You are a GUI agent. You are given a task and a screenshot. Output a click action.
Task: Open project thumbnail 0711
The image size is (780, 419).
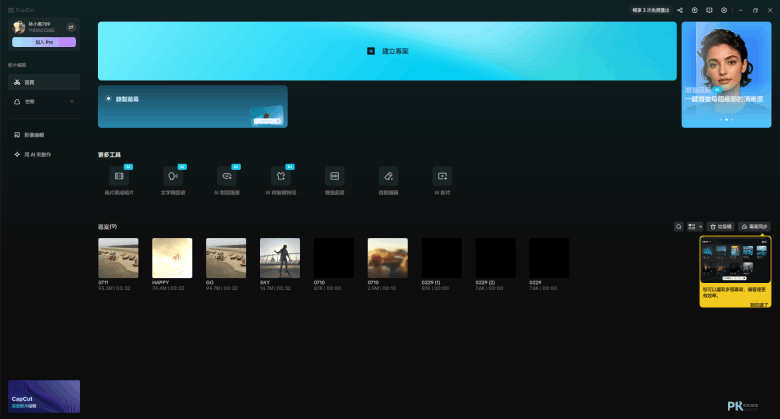tap(118, 258)
